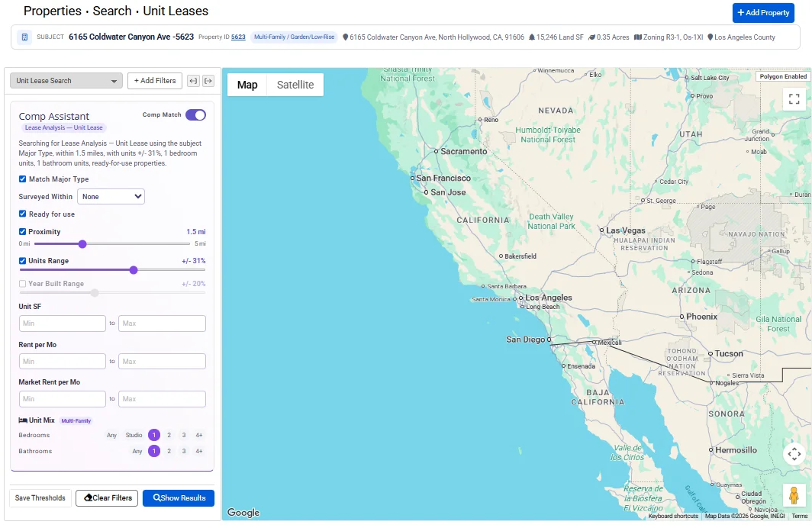The height and width of the screenshot is (528, 812).
Task: Open the Unit Lease Search dropdown
Action: [66, 81]
